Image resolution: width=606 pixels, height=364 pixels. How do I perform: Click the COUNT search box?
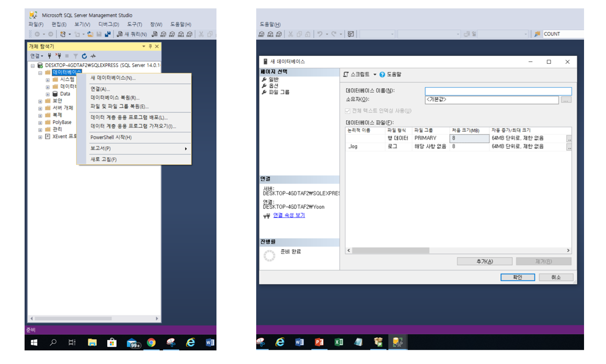tap(563, 34)
